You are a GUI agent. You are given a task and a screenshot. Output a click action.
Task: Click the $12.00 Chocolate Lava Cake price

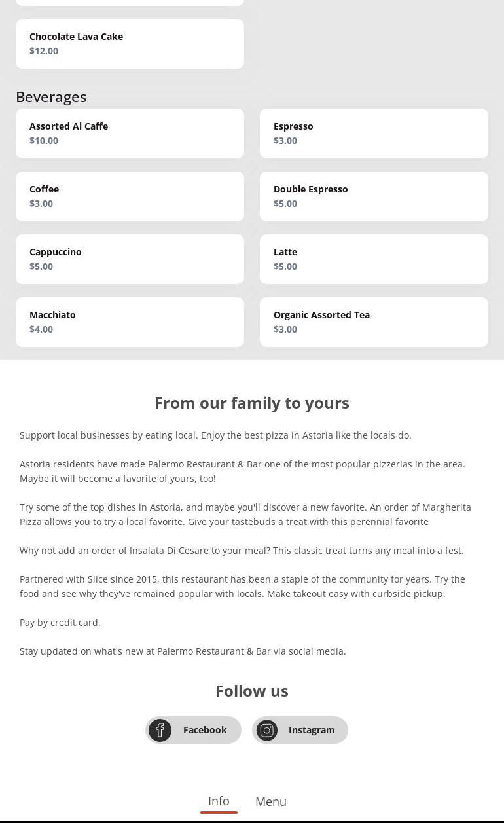coord(44,51)
